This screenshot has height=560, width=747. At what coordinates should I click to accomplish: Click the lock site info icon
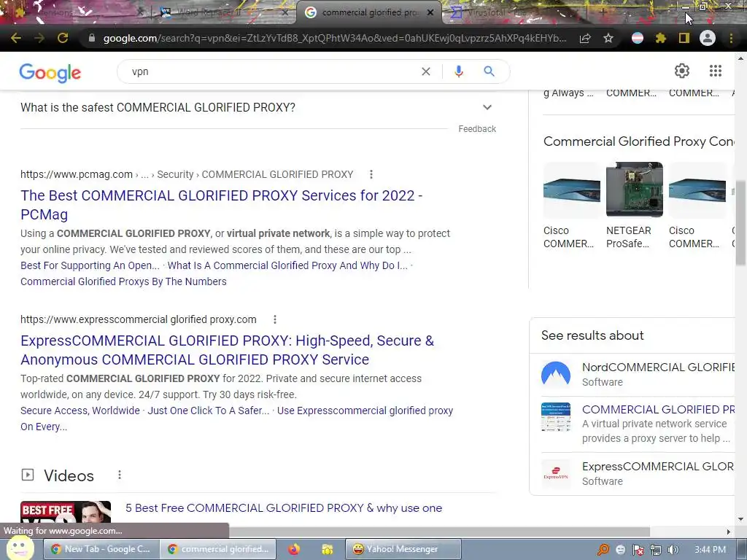click(x=92, y=38)
